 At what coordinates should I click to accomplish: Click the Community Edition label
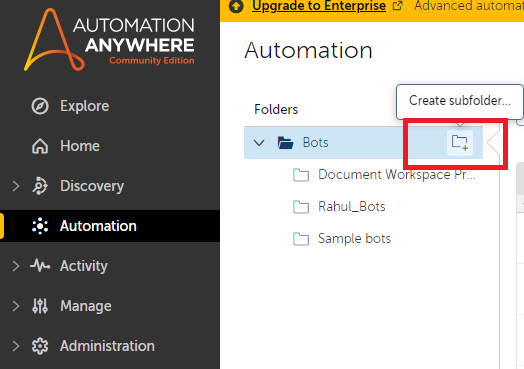click(152, 61)
